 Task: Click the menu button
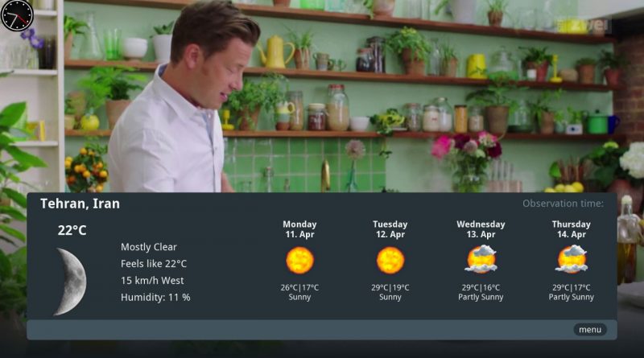tap(590, 330)
